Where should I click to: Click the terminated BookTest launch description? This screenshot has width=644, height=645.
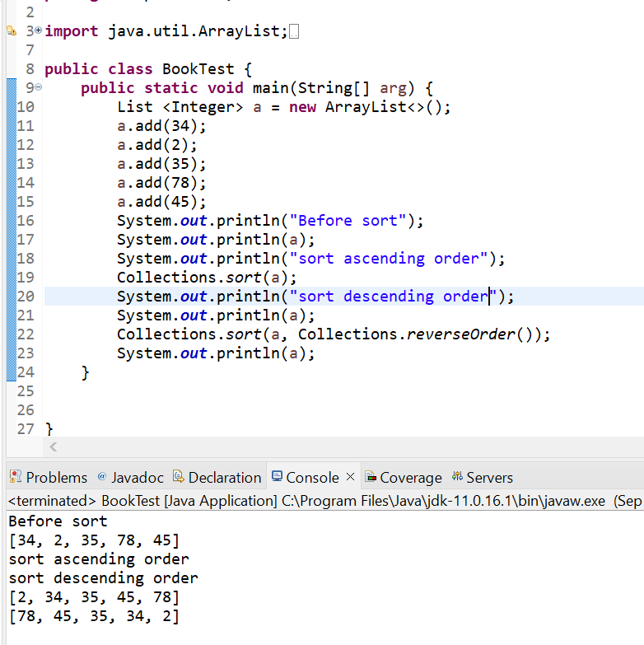coord(324,501)
